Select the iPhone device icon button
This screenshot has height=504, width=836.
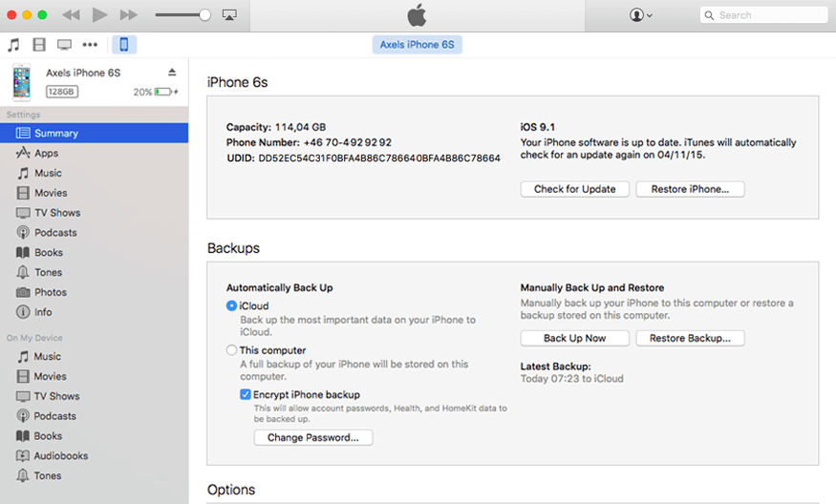[x=123, y=45]
